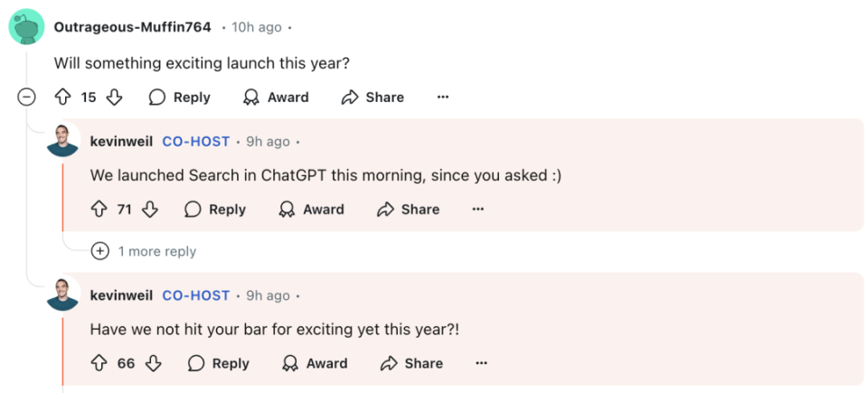Open more options on the 'Search in ChatGPT' reply
Screen dimensions: 868x393
pyautogui.click(x=478, y=210)
